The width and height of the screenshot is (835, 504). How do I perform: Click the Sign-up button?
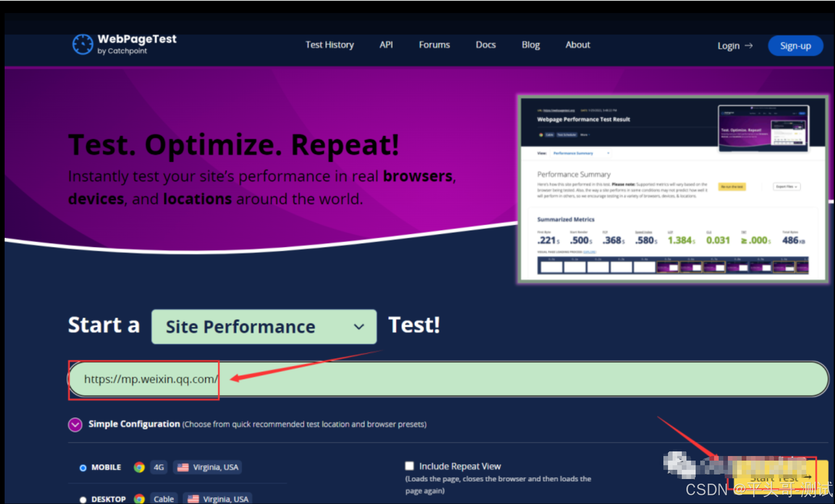[795, 46]
